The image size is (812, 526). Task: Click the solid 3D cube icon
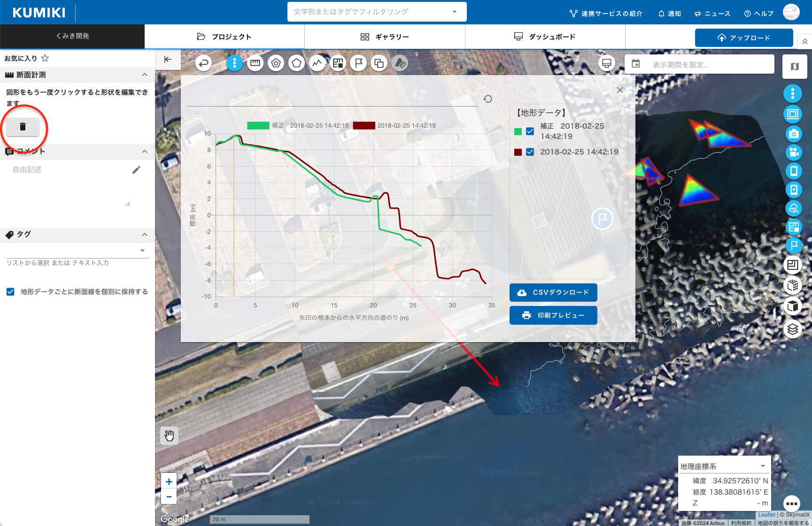click(793, 306)
